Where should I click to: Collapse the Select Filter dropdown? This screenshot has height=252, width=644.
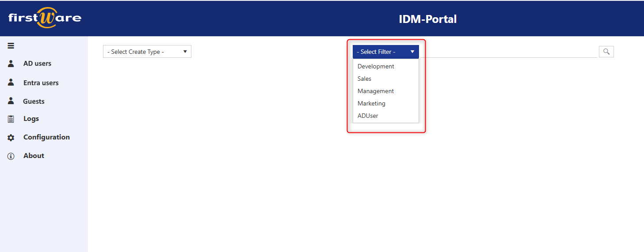(x=385, y=52)
